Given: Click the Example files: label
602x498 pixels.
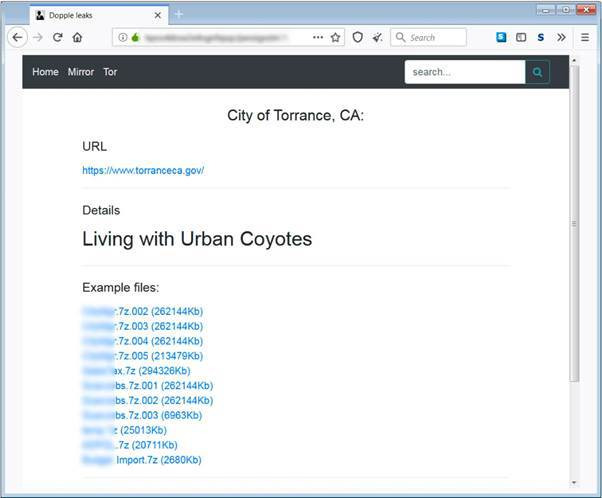Looking at the screenshot, I should click(x=121, y=288).
